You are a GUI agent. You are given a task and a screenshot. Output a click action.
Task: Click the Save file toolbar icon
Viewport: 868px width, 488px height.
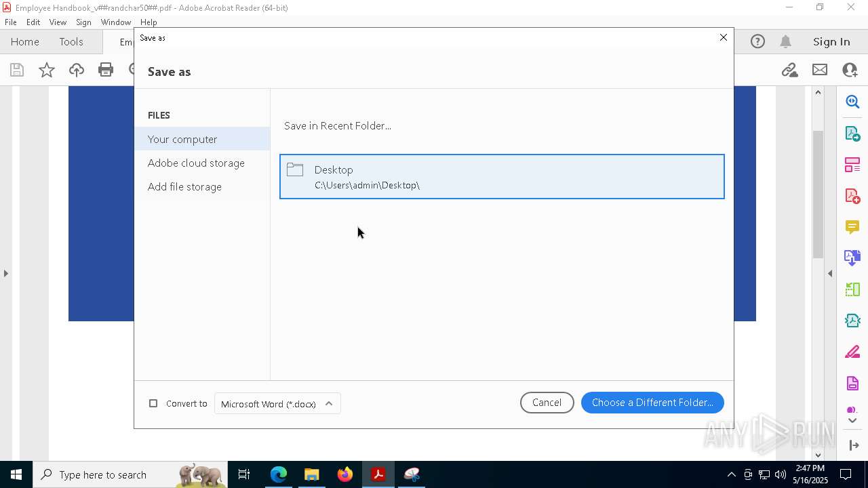coord(17,70)
